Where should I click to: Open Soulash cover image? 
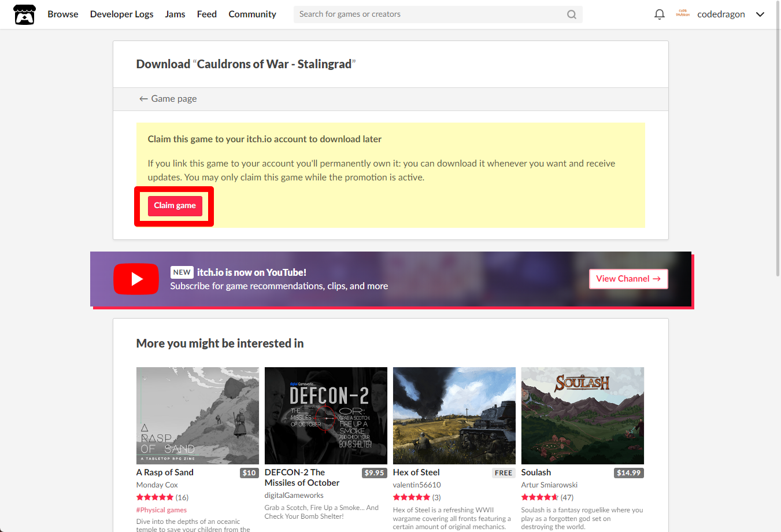click(x=583, y=415)
